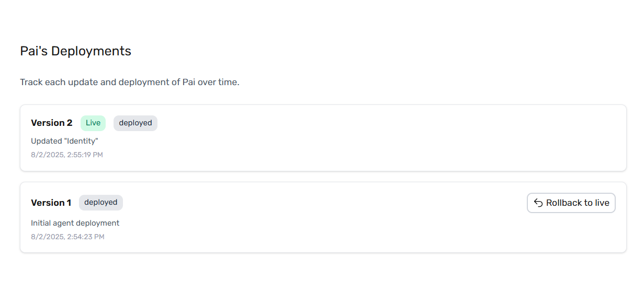Click the deployed tag on Version 2
The image size is (644, 281).
click(135, 123)
